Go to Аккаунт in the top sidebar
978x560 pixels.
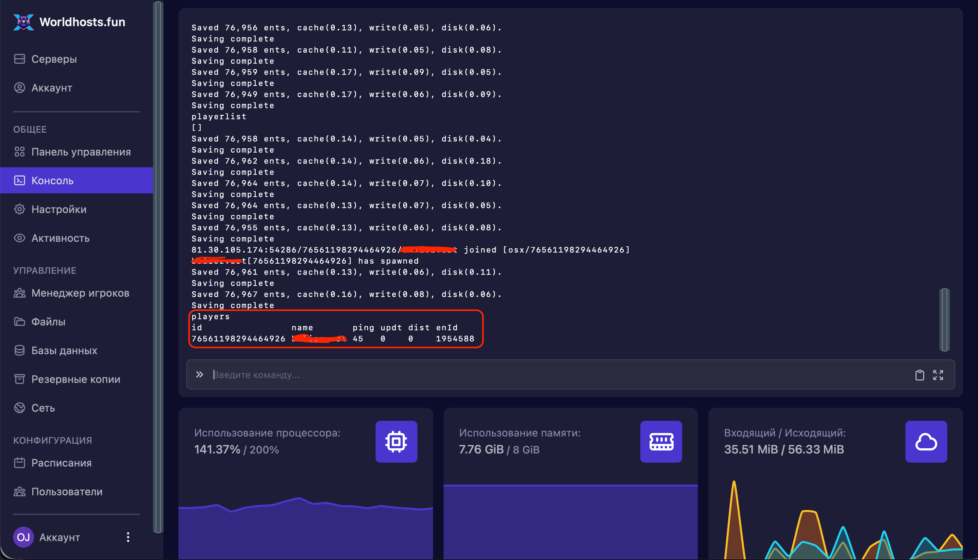coord(76,88)
